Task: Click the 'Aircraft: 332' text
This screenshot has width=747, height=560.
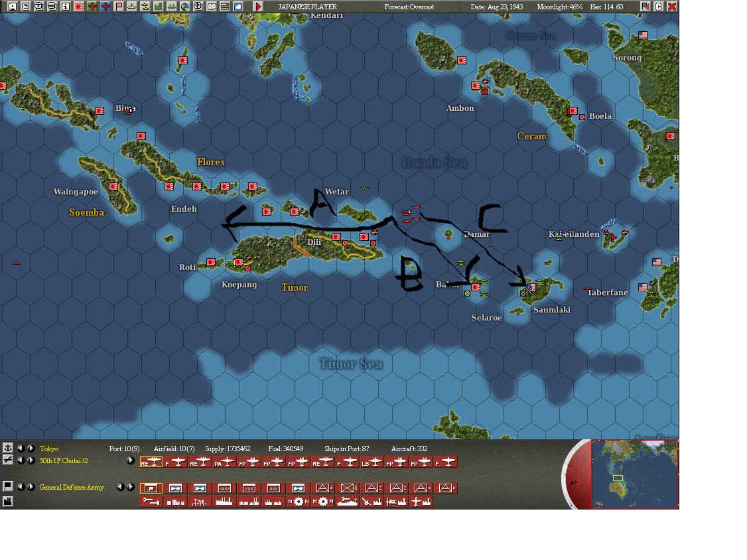Action: [409, 449]
